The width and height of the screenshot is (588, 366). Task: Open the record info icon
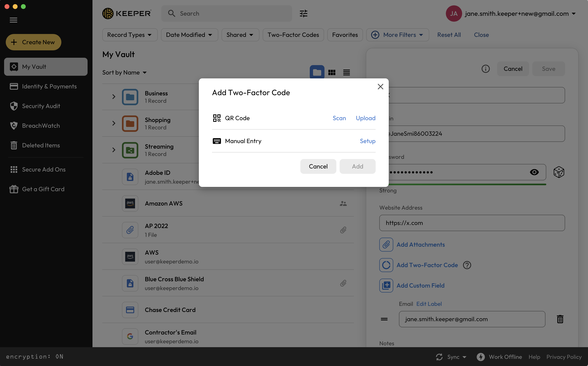485,69
